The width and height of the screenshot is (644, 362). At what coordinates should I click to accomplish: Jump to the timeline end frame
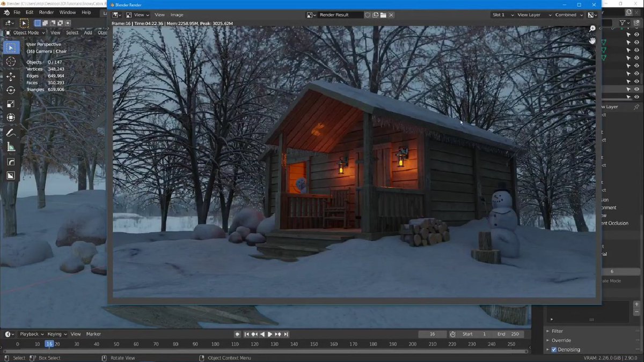click(286, 334)
